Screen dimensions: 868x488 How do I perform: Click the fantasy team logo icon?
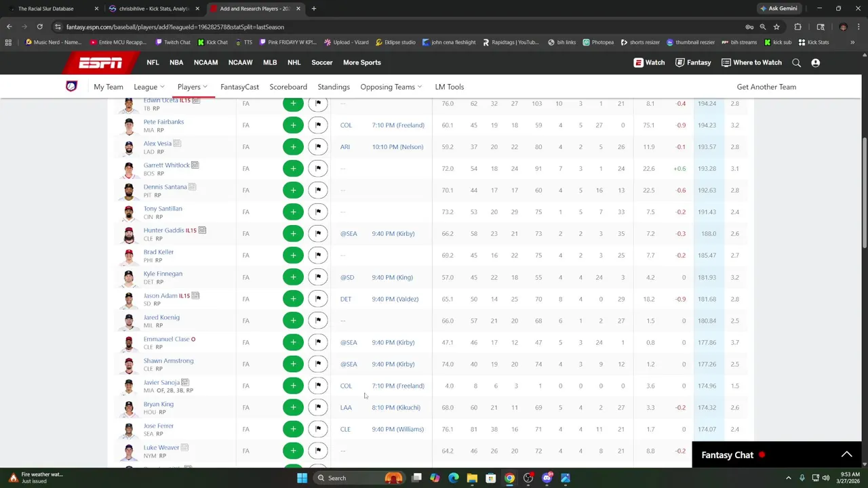(71, 87)
